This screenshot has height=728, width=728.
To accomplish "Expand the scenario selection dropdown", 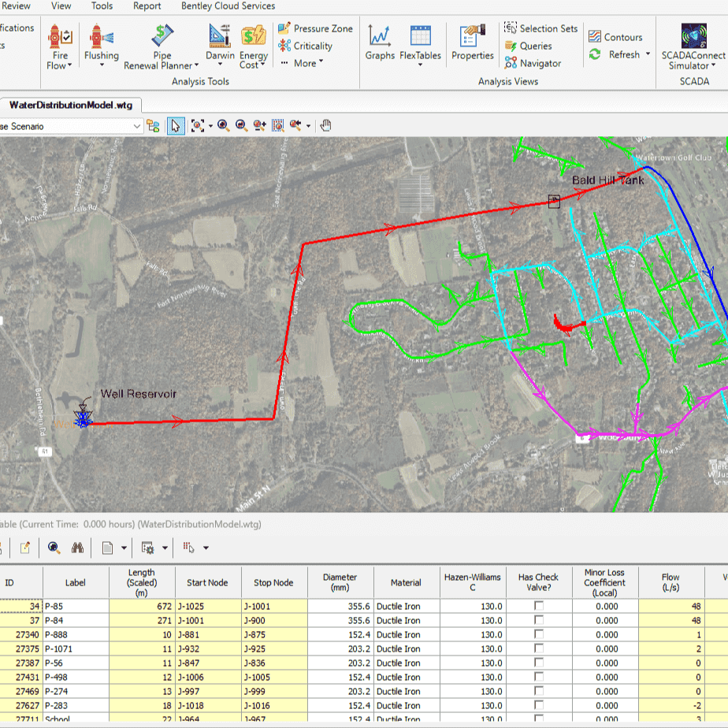I will tap(137, 126).
